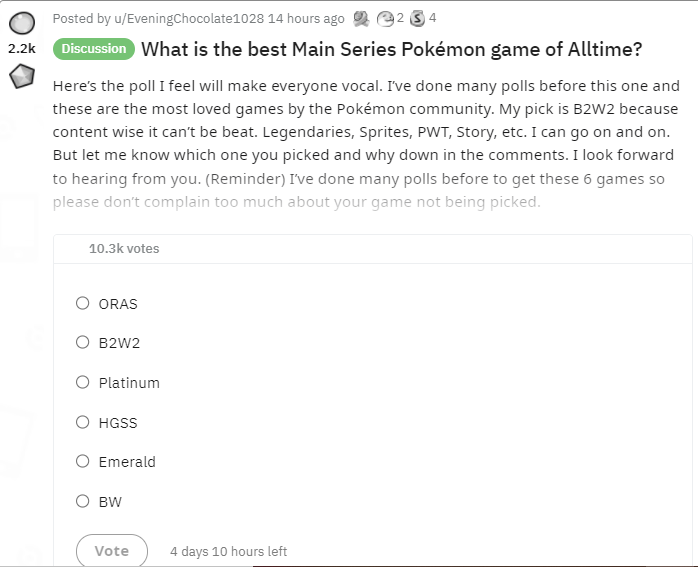
Task: Open the post title about best Pokémon game
Action: click(391, 49)
